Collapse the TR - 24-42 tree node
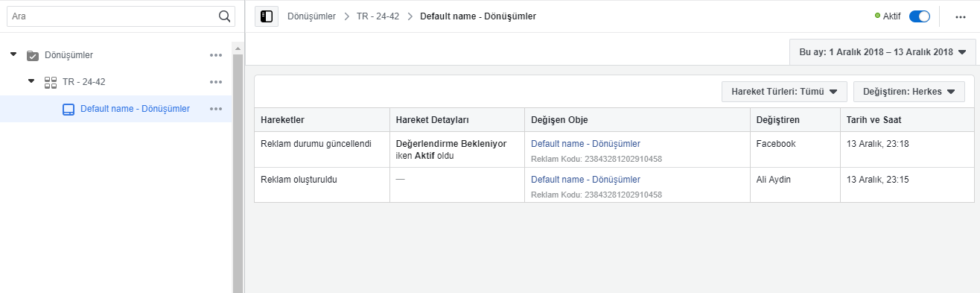The height and width of the screenshot is (293, 980). (31, 81)
